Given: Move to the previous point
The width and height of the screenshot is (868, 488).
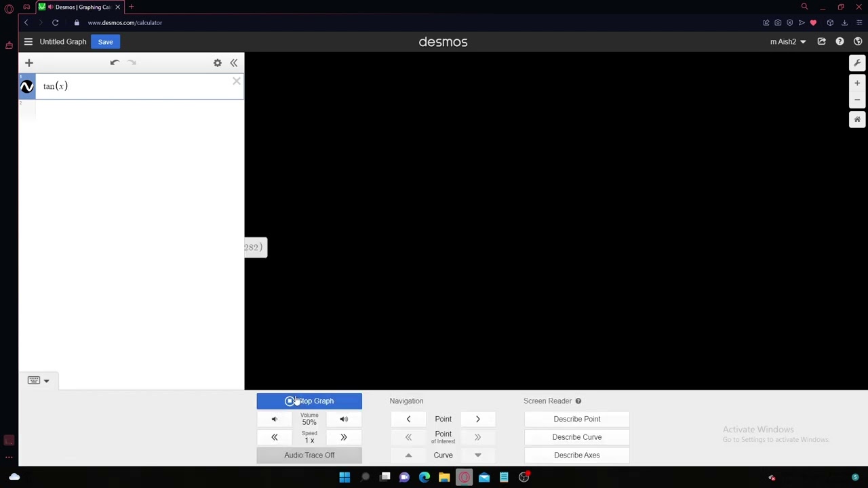Looking at the screenshot, I should tap(408, 420).
